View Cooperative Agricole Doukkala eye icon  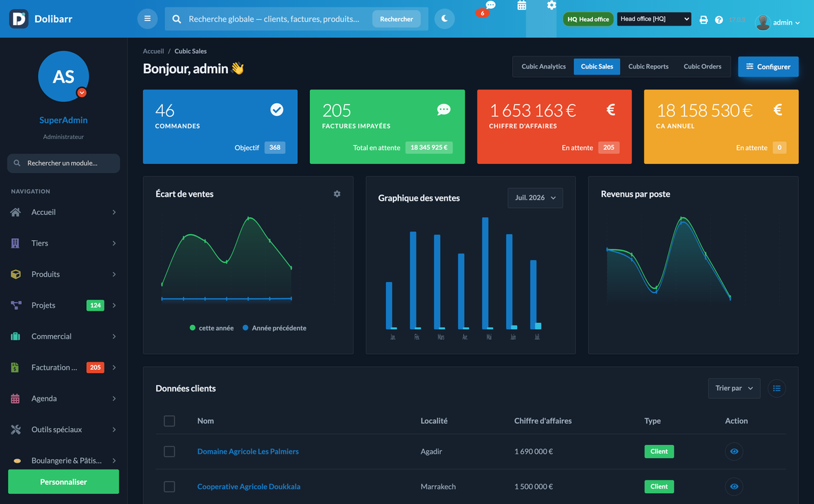[x=734, y=486]
